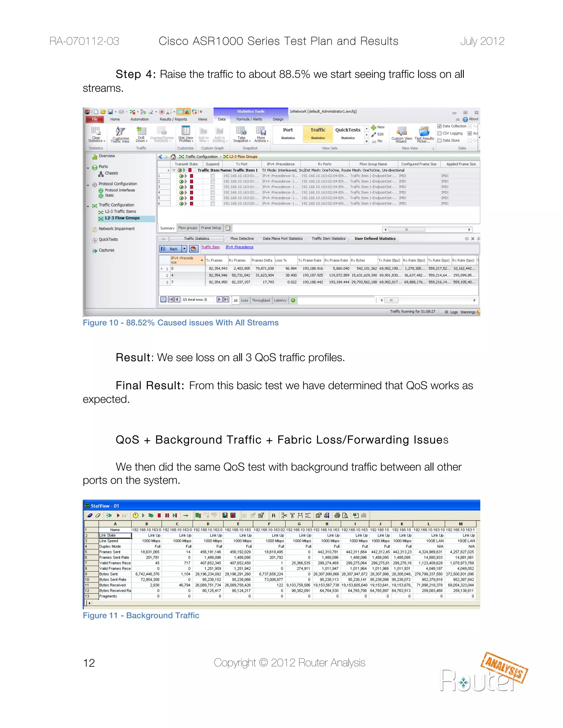Viewport: 563px width, 728px height.
Task: Click the StatView clock icon
Action: [x=136, y=516]
